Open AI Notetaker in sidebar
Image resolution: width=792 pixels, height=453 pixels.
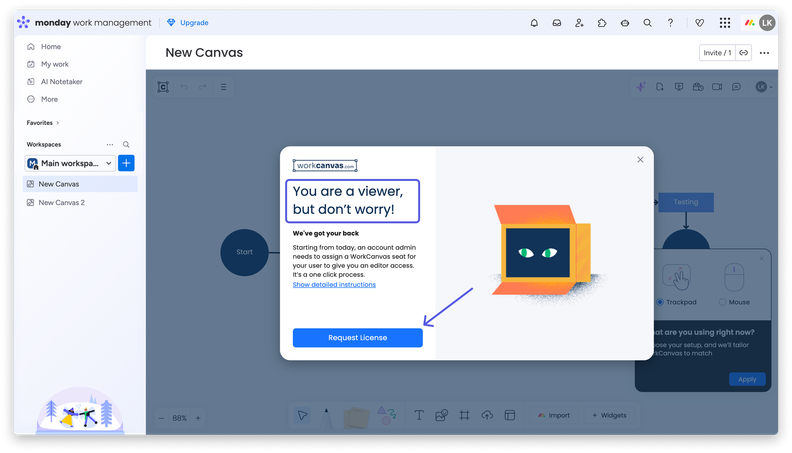pyautogui.click(x=61, y=81)
